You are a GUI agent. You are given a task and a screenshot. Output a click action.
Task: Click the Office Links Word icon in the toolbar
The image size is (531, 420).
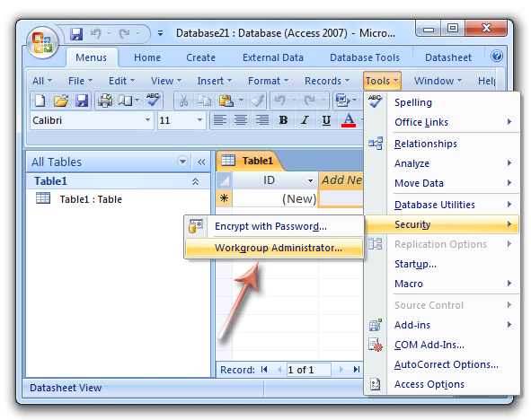[342, 101]
